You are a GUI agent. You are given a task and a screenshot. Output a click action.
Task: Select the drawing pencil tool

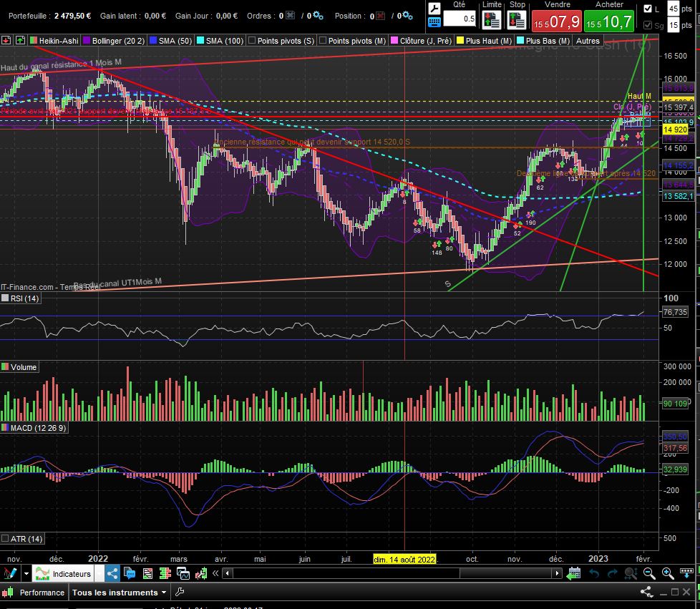click(10, 573)
